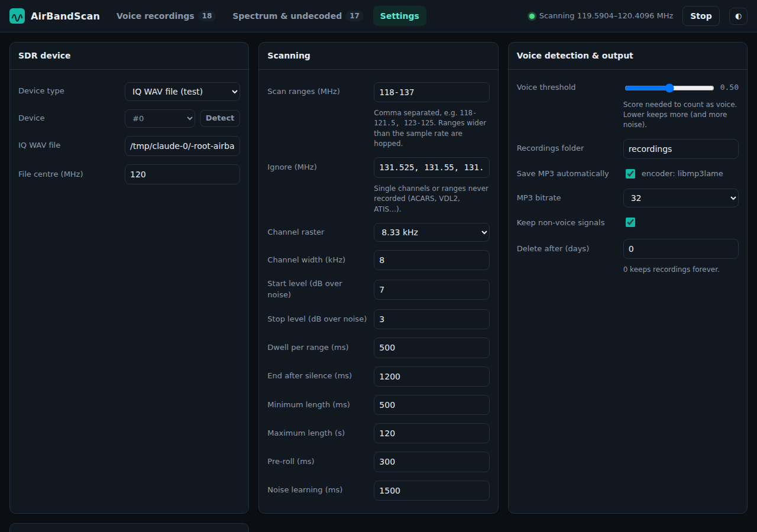Click the Voice recordings count badge 18
757x532 pixels.
point(207,16)
